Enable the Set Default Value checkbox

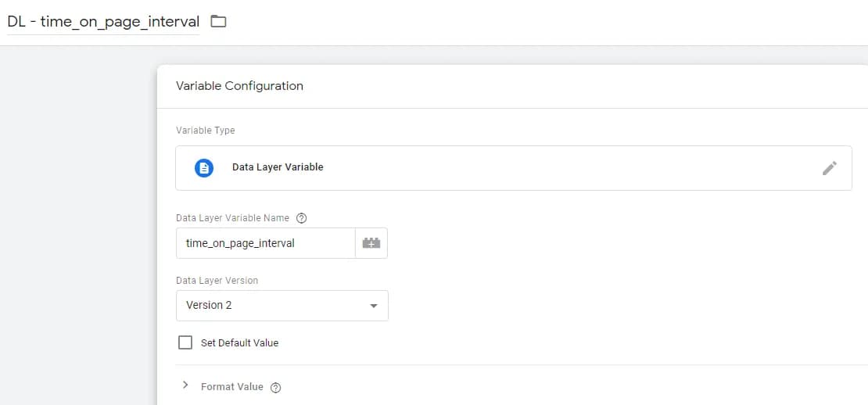(x=185, y=342)
